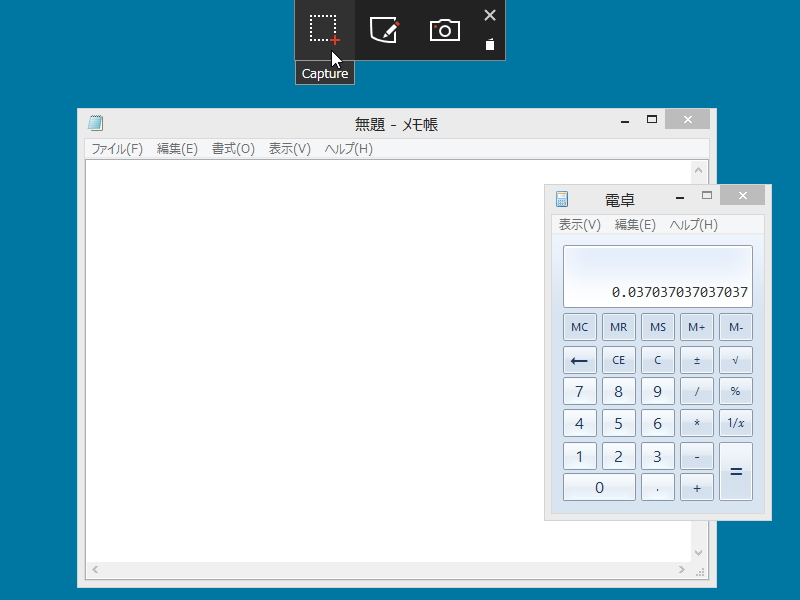Click the calculator display showing 0.037037037037037
The image size is (800, 600).
tap(658, 277)
